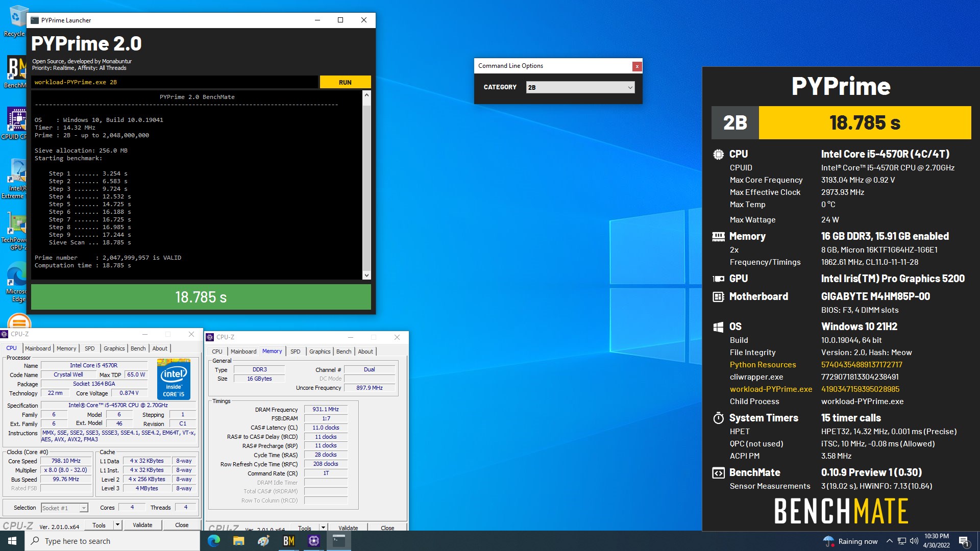Click the GPU card icon in BenchMate panel
The height and width of the screenshot is (551, 980).
[x=718, y=279]
